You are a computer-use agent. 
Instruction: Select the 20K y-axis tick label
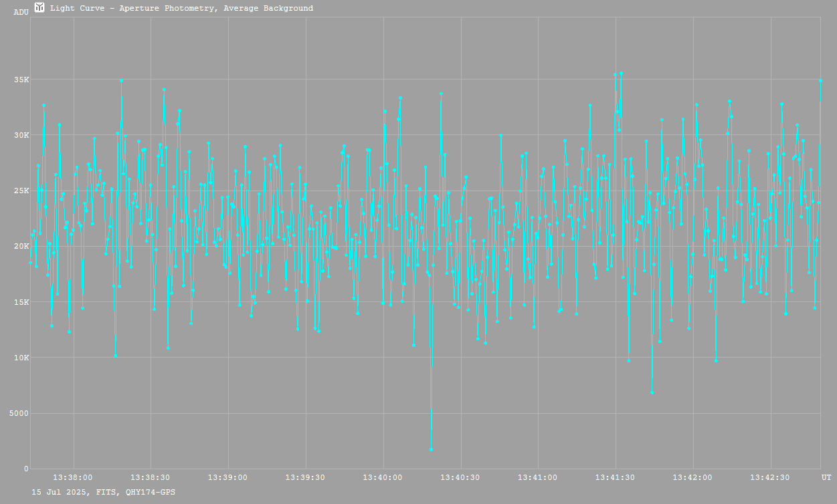click(21, 246)
